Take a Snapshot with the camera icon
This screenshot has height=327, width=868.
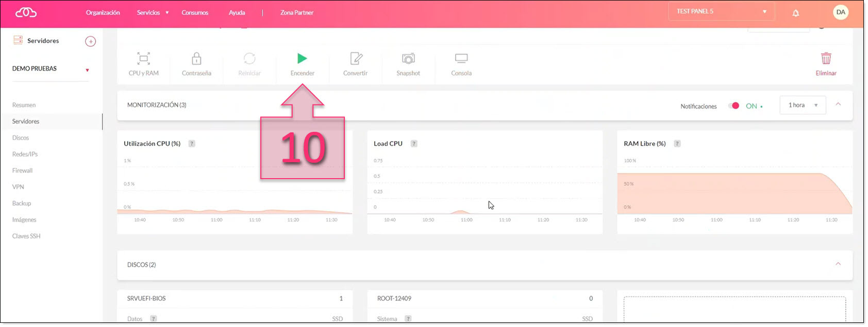408,59
